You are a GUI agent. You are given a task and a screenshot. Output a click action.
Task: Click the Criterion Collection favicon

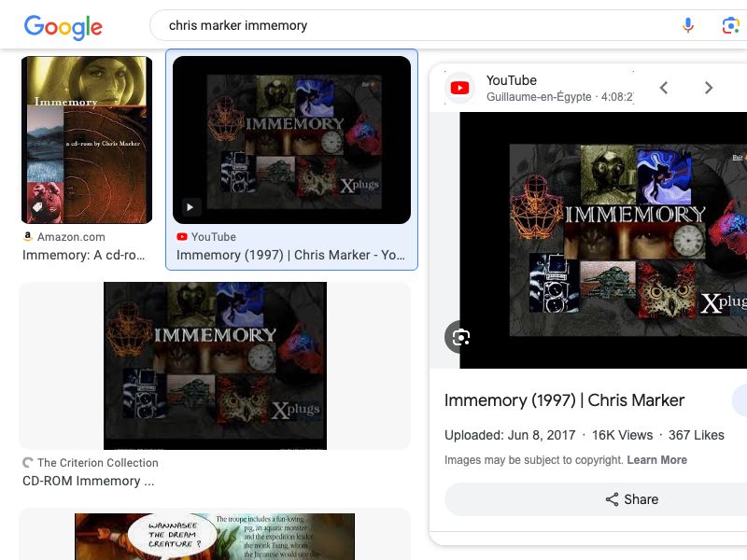pyautogui.click(x=28, y=462)
